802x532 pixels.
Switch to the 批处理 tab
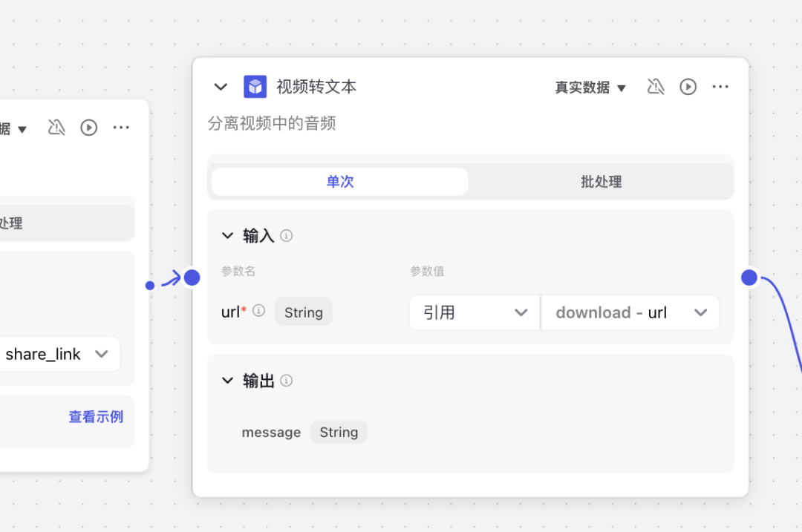[600, 181]
